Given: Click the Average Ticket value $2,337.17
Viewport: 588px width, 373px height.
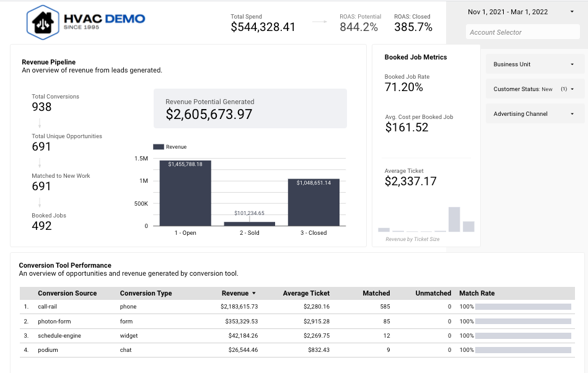Looking at the screenshot, I should pos(411,182).
